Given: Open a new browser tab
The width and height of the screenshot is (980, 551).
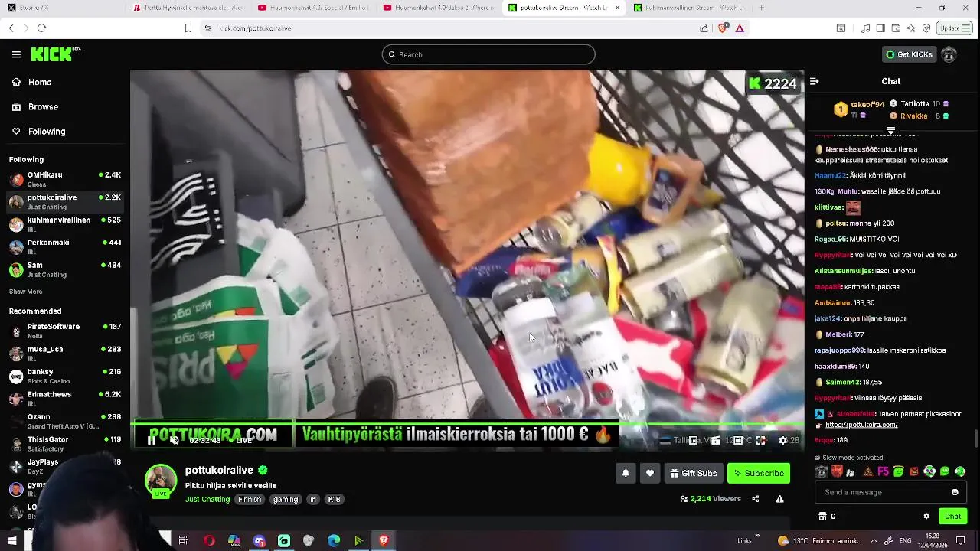Looking at the screenshot, I should (761, 8).
